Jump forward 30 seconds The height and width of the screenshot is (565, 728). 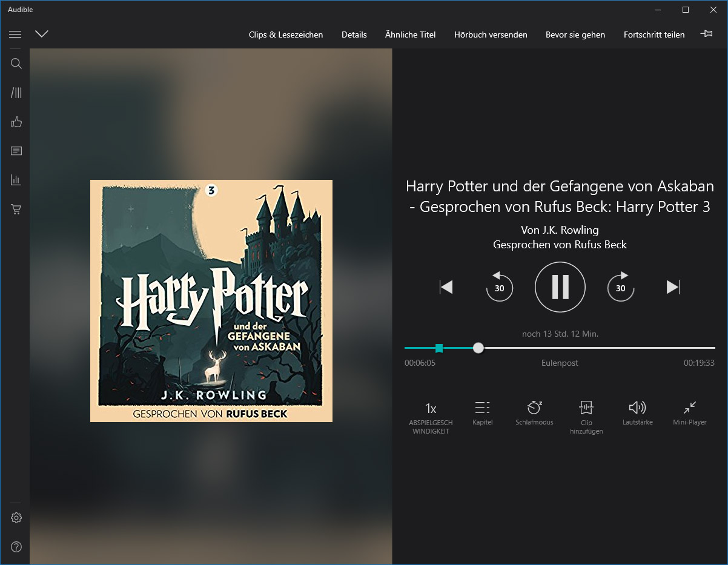coord(621,287)
